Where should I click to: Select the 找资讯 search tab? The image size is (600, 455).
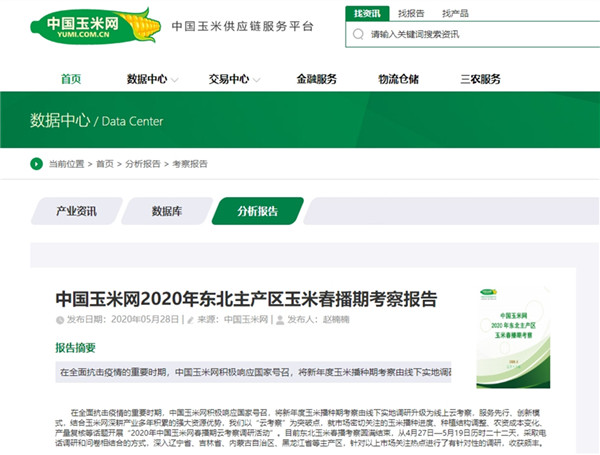point(367,13)
